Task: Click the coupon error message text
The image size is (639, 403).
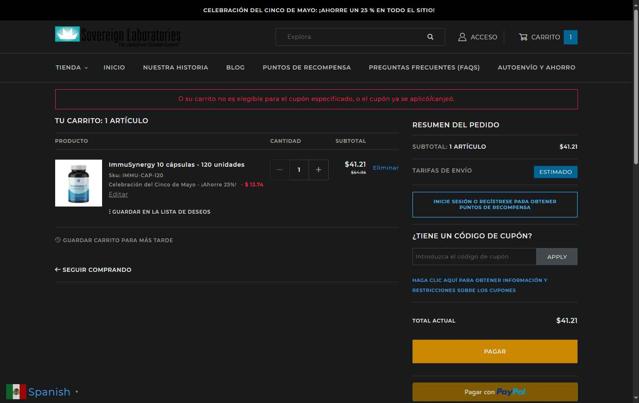Action: pyautogui.click(x=316, y=99)
